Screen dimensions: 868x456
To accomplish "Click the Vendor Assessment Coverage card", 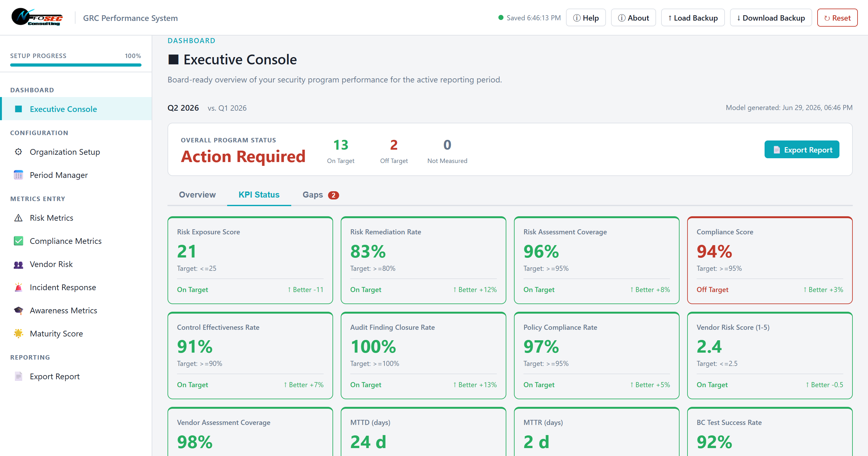I will [250, 431].
